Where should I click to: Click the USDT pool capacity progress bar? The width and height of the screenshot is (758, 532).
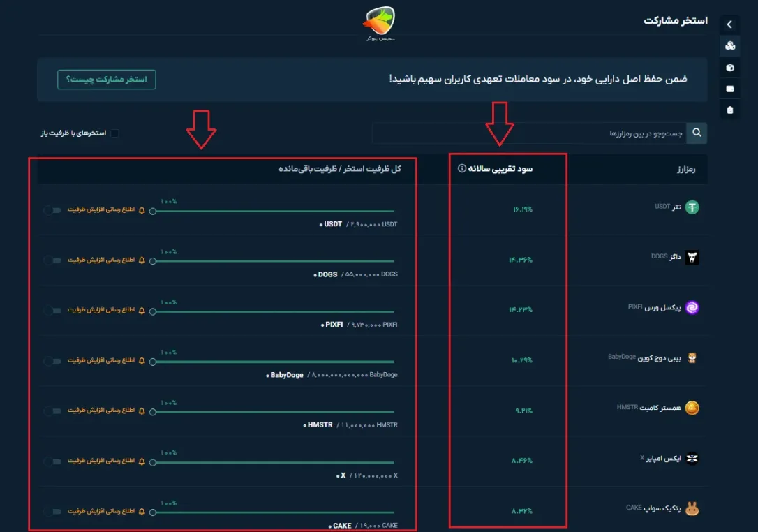272,211
